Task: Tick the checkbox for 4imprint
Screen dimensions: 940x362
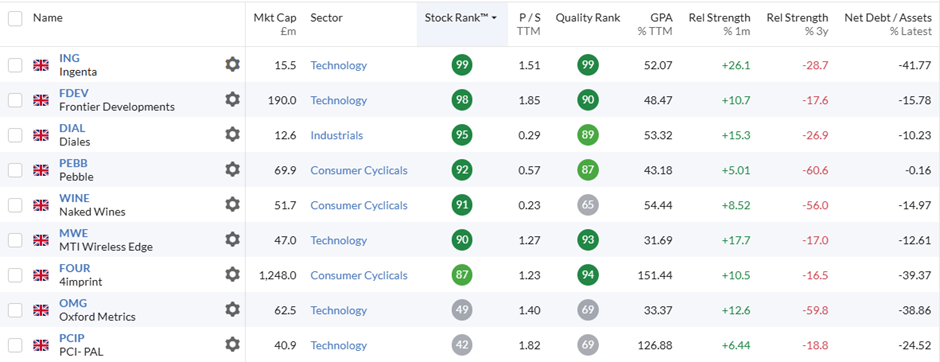Action: tap(15, 276)
